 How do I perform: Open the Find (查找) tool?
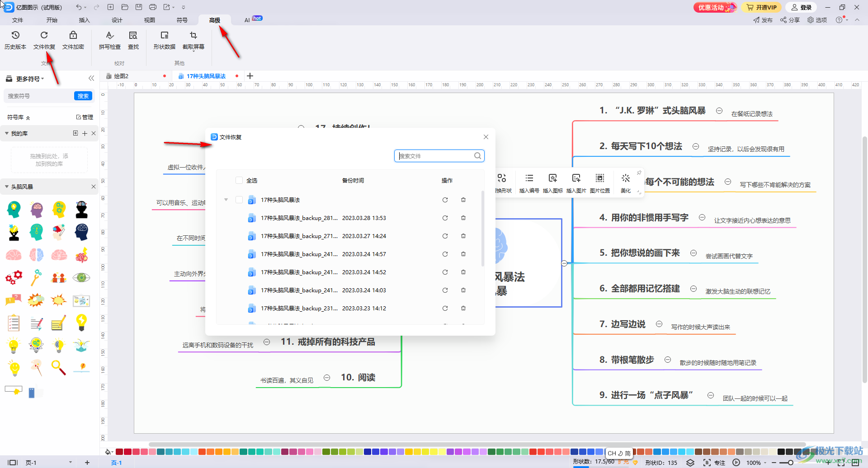(x=133, y=40)
